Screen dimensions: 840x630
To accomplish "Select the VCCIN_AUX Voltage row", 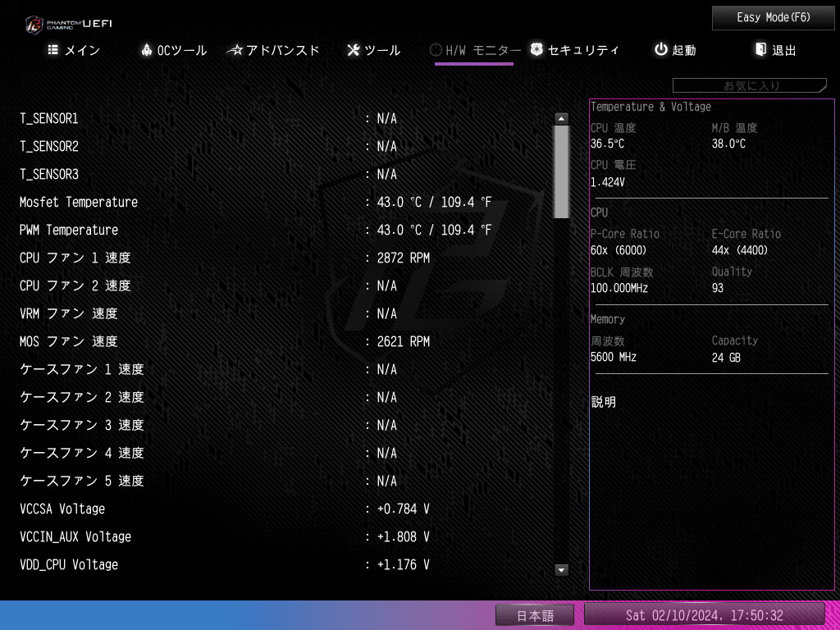I will tap(284, 536).
